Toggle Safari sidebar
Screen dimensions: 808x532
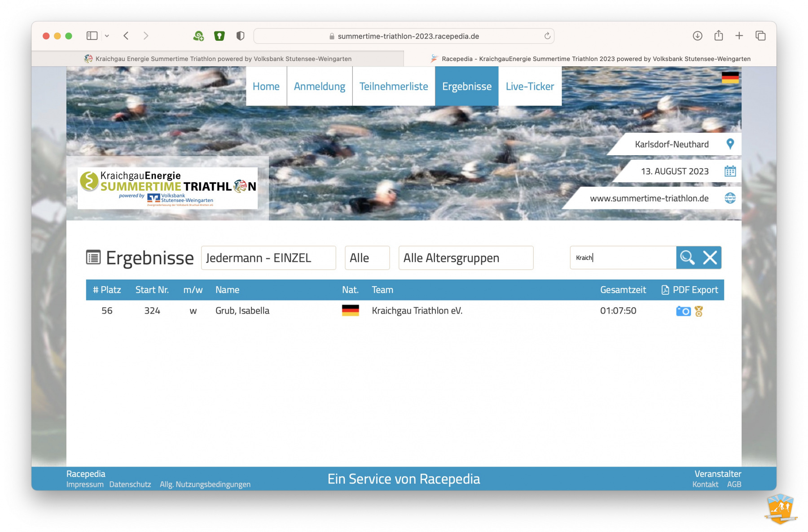(92, 36)
